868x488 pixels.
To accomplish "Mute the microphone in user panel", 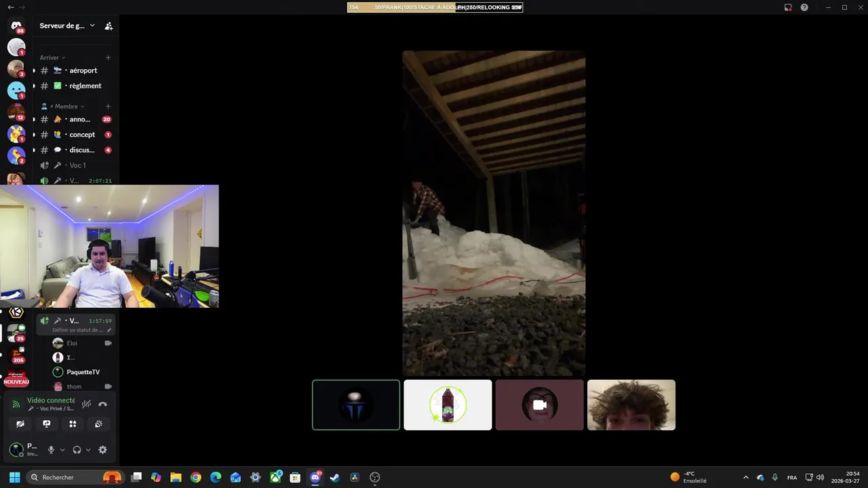I will click(51, 449).
